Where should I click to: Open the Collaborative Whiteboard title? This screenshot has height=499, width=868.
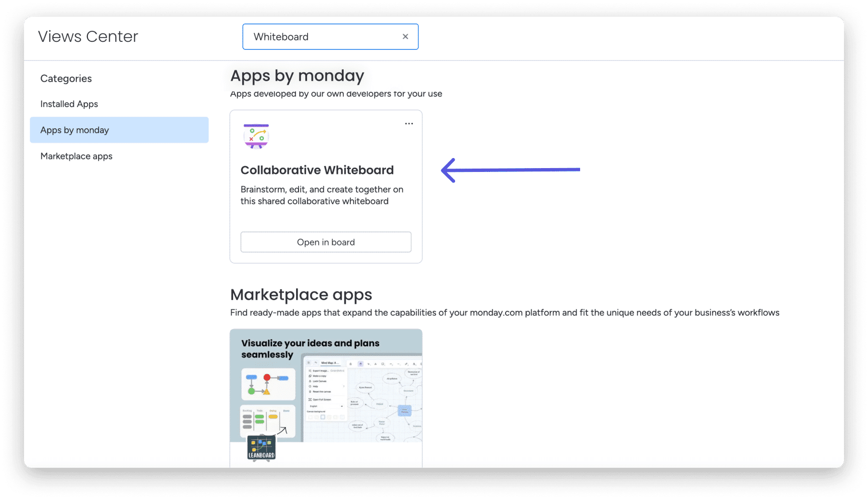317,170
